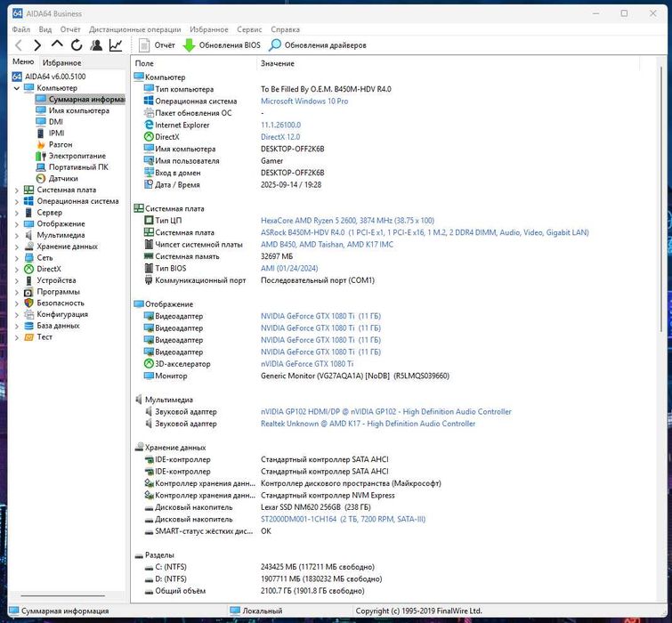The image size is (672, 623).
Task: Select the Тип ЦП processor icon
Action: [x=149, y=220]
